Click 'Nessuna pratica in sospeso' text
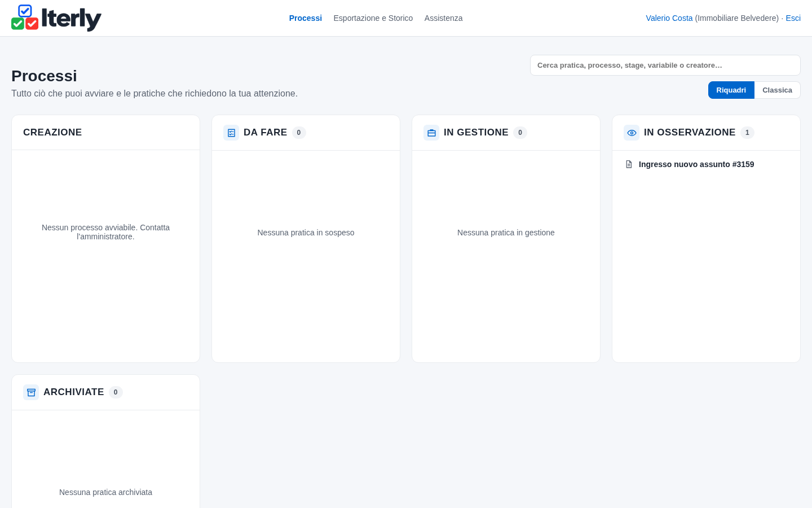 (x=306, y=233)
